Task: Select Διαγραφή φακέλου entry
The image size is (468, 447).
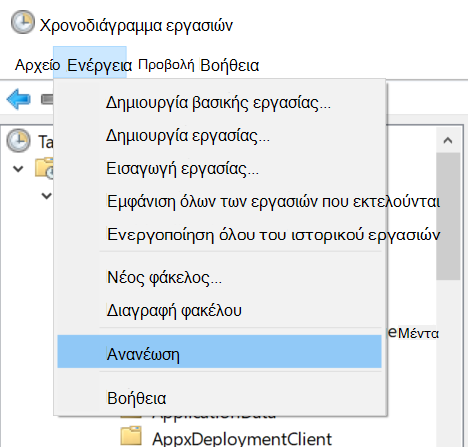Action: 219,310
